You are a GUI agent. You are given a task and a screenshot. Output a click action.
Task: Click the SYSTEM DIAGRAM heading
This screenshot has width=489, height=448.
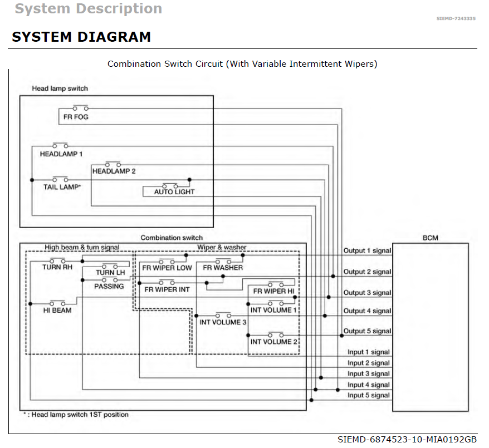(81, 37)
